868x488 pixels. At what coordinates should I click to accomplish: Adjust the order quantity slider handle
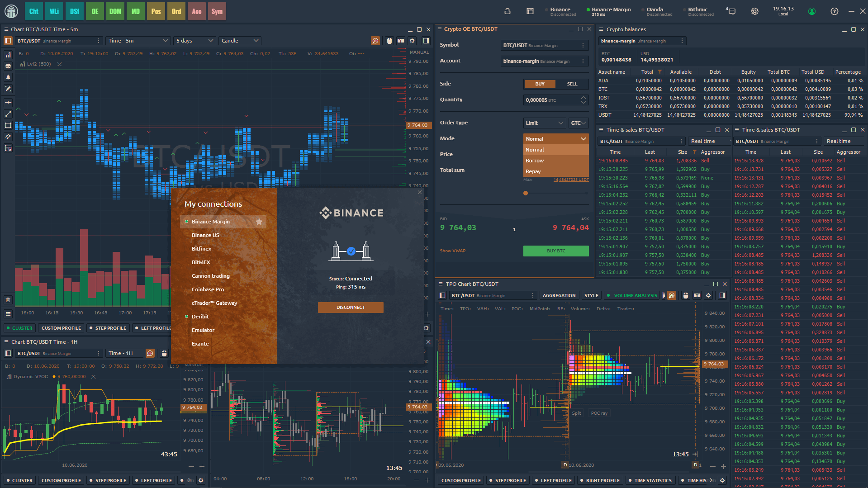526,193
